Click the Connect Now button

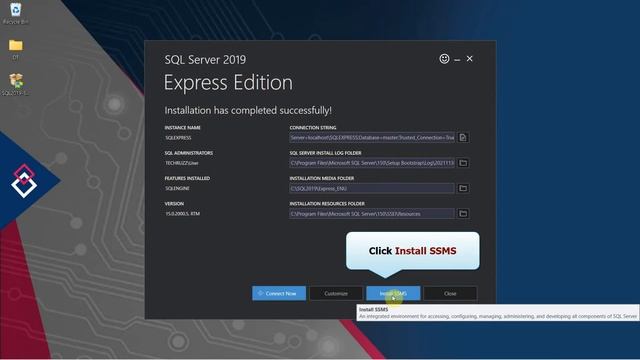[x=279, y=293]
